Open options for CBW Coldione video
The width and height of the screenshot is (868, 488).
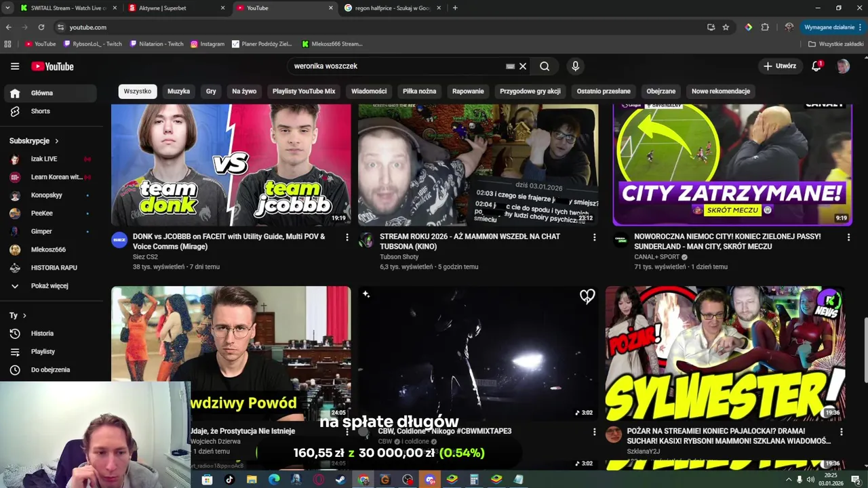pos(594,432)
